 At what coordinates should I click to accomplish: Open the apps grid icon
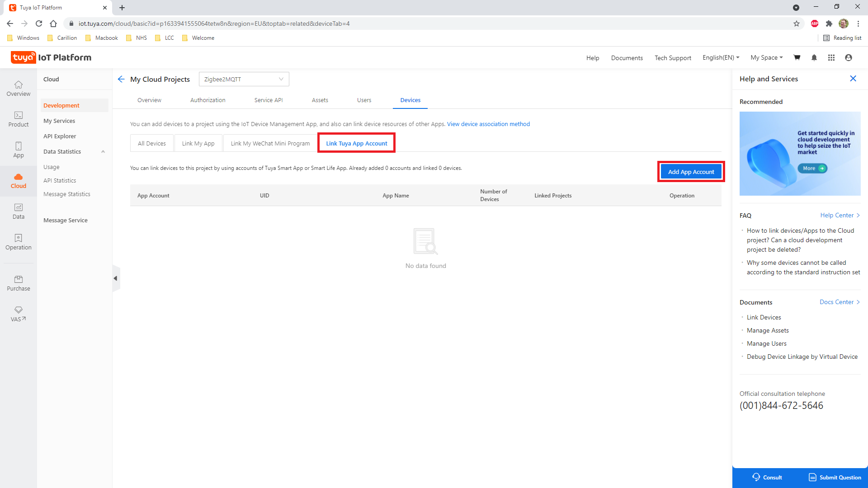831,57
